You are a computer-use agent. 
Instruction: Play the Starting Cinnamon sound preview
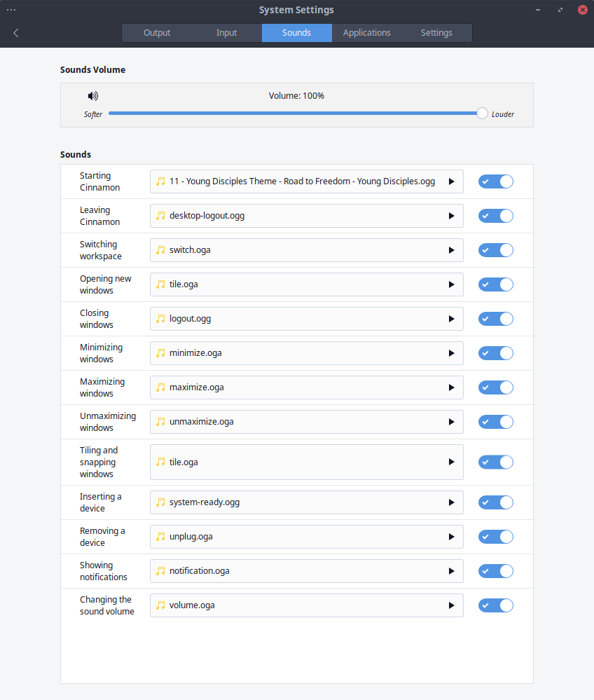click(x=451, y=181)
